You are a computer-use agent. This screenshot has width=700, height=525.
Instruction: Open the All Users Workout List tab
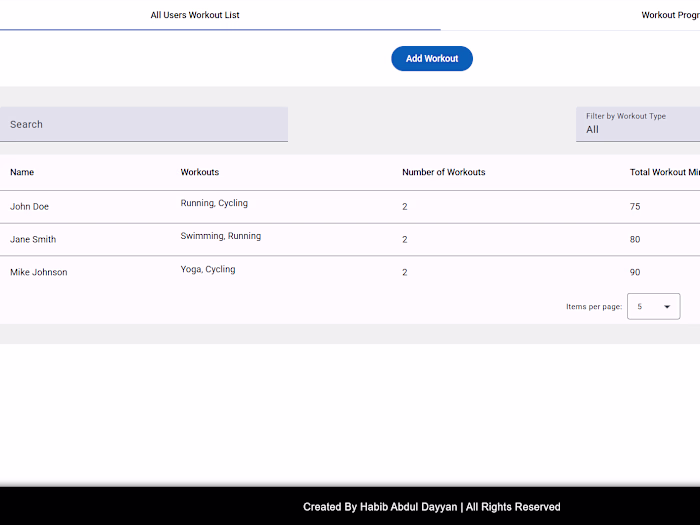click(x=195, y=15)
